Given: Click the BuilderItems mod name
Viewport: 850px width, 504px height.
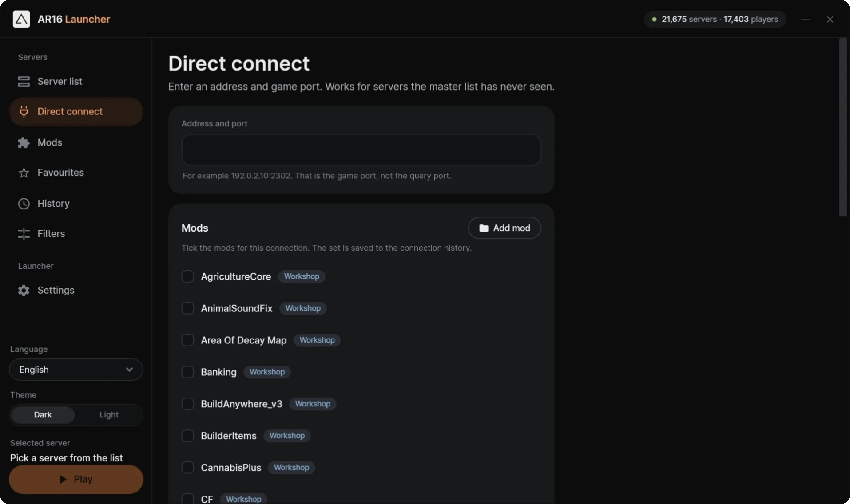Looking at the screenshot, I should (228, 436).
